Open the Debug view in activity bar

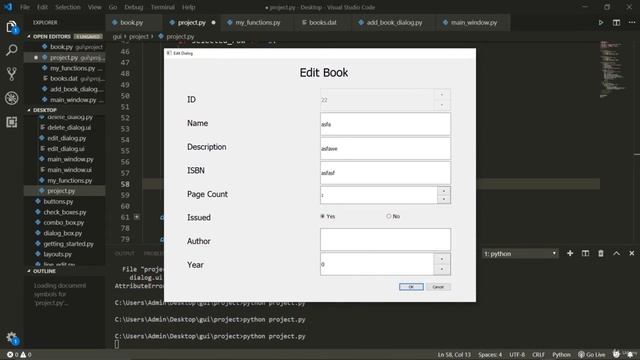click(x=11, y=98)
